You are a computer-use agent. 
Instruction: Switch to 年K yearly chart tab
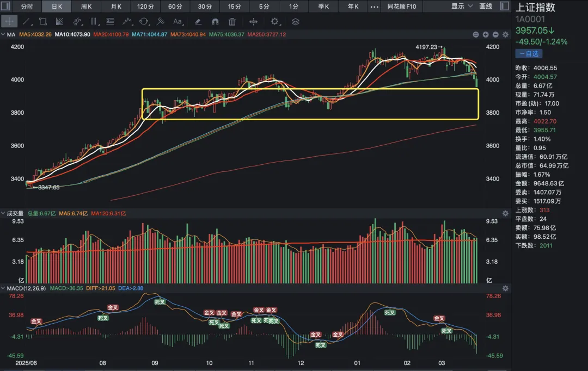pyautogui.click(x=353, y=7)
